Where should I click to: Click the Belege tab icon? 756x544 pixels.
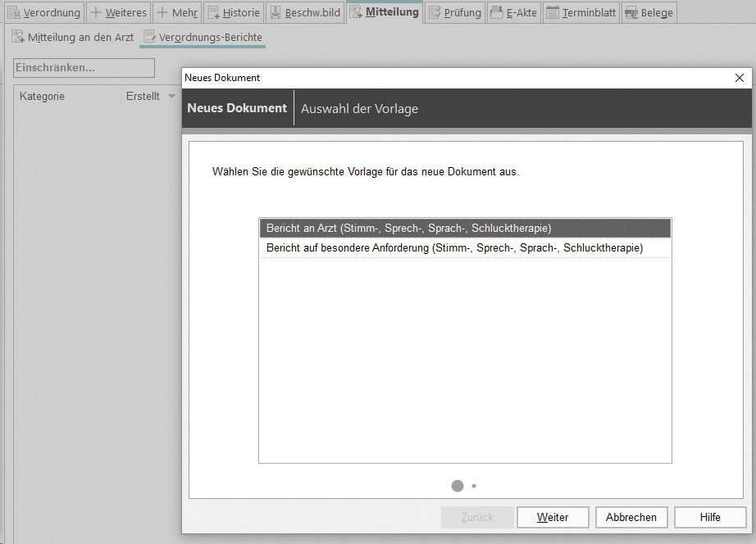click(x=631, y=12)
